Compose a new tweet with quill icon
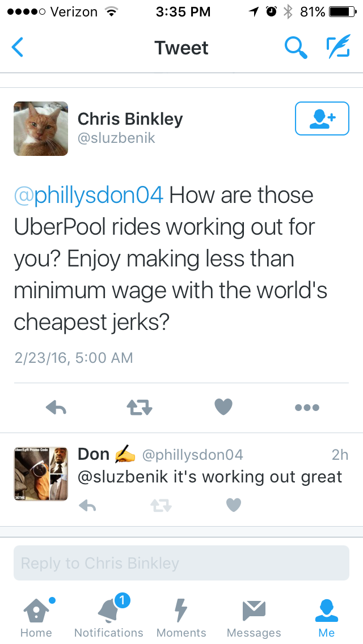The width and height of the screenshot is (363, 644). [339, 46]
